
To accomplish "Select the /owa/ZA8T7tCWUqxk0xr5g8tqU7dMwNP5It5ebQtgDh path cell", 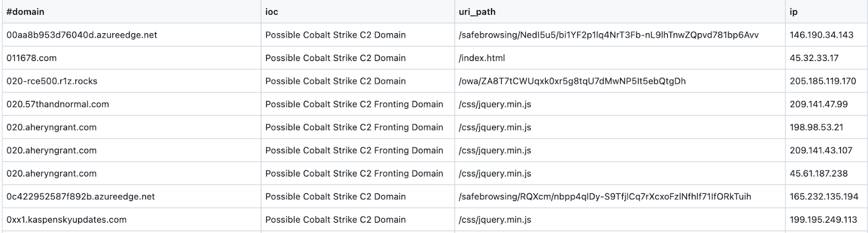I will click(x=572, y=81).
